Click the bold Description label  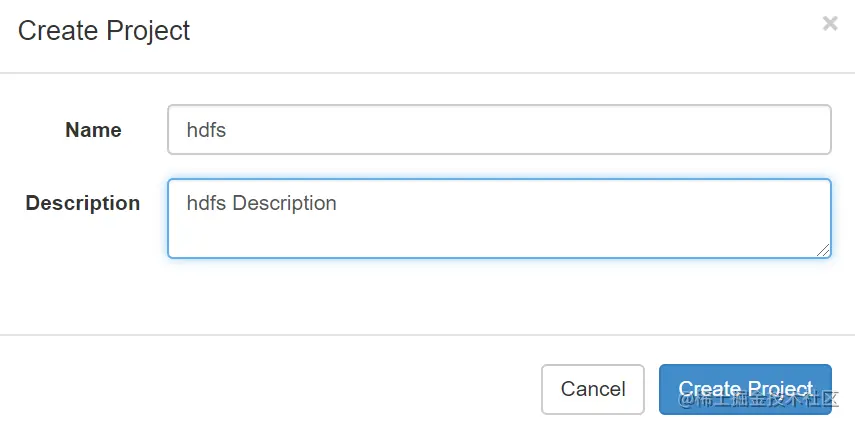pos(83,203)
